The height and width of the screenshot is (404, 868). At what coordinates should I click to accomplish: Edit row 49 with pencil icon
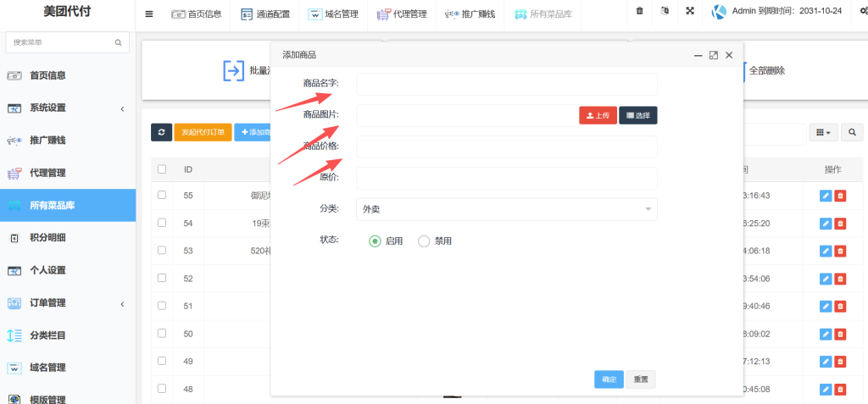(x=826, y=362)
